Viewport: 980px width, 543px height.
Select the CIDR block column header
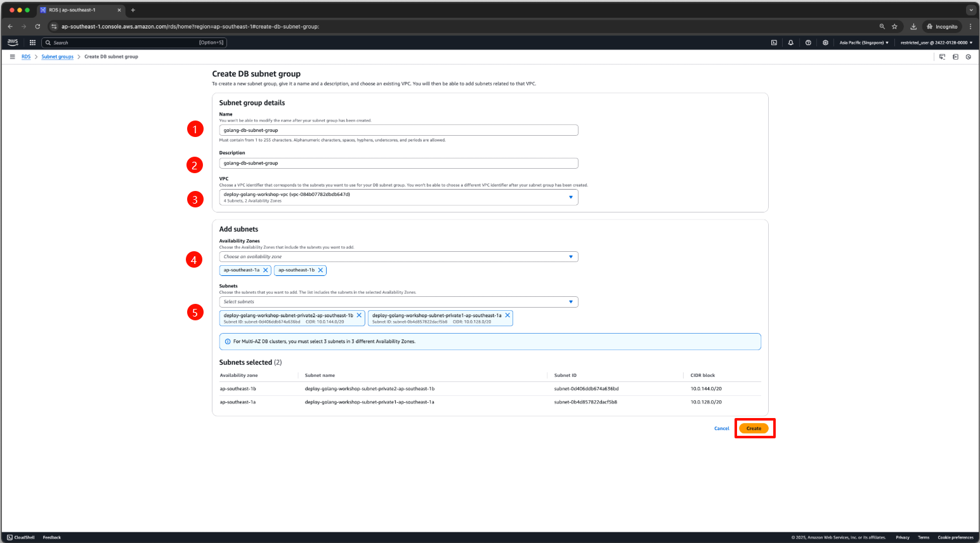[703, 376]
